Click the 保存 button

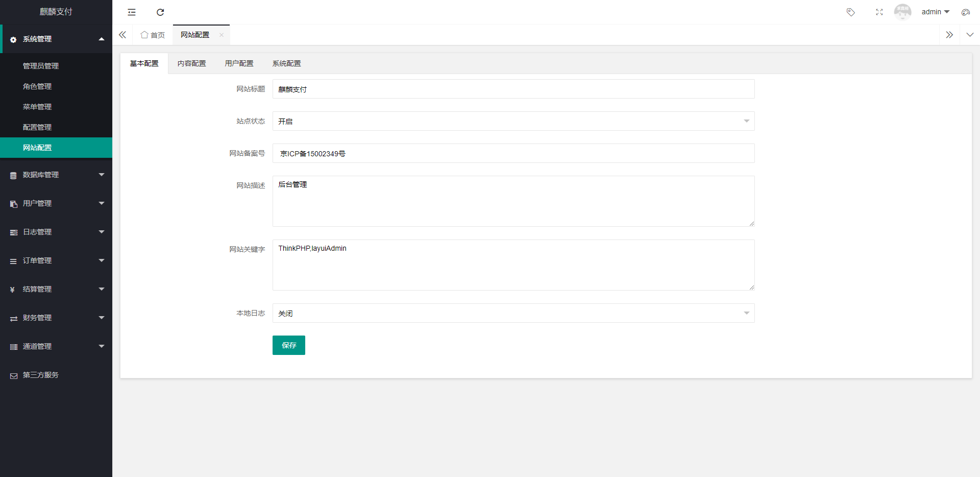point(288,345)
